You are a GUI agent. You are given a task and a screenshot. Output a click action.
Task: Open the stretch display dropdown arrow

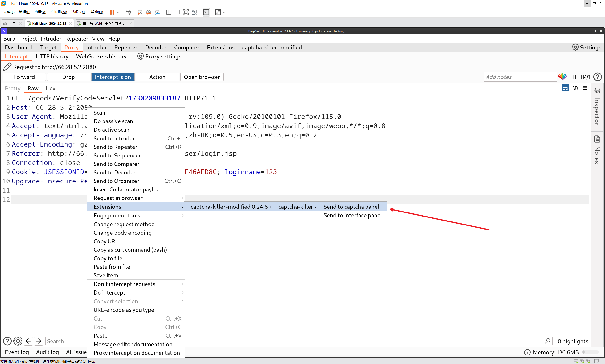[x=224, y=12]
